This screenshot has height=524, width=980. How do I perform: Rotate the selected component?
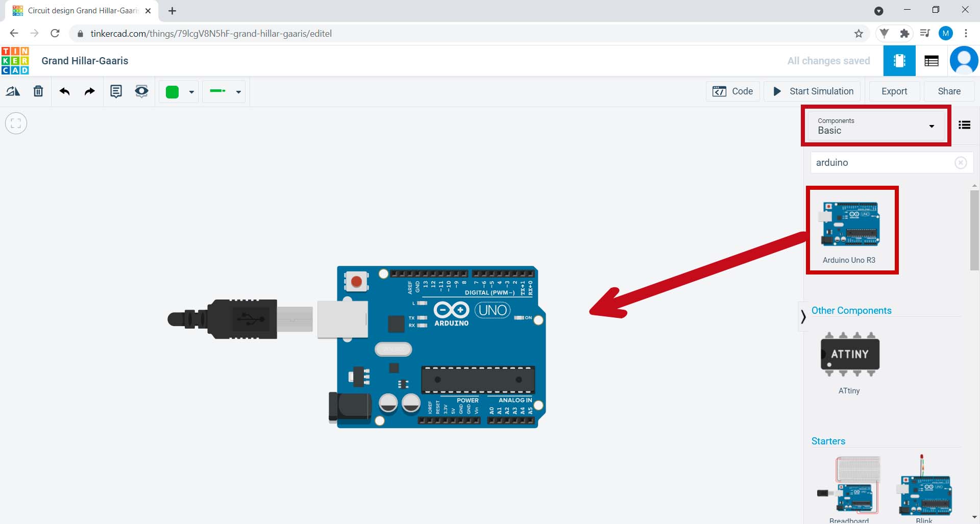point(13,91)
